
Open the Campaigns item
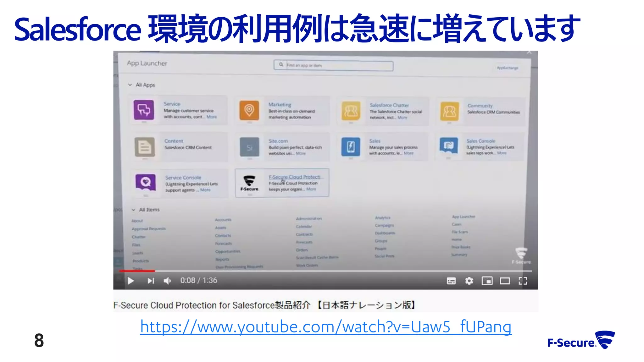click(x=384, y=225)
